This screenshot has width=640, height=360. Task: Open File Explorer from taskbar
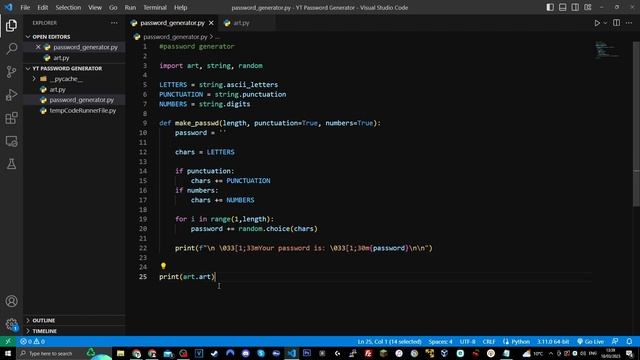coord(120,353)
